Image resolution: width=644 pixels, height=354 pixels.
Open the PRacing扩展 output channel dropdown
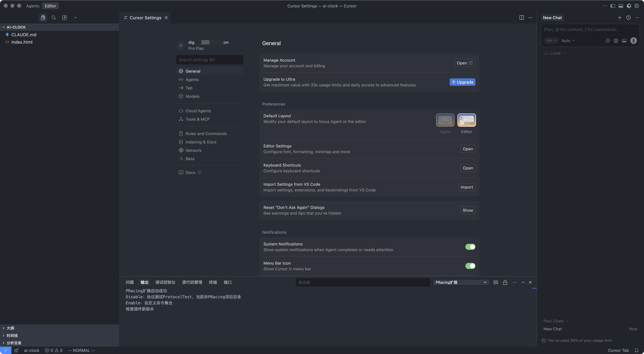pyautogui.click(x=461, y=282)
